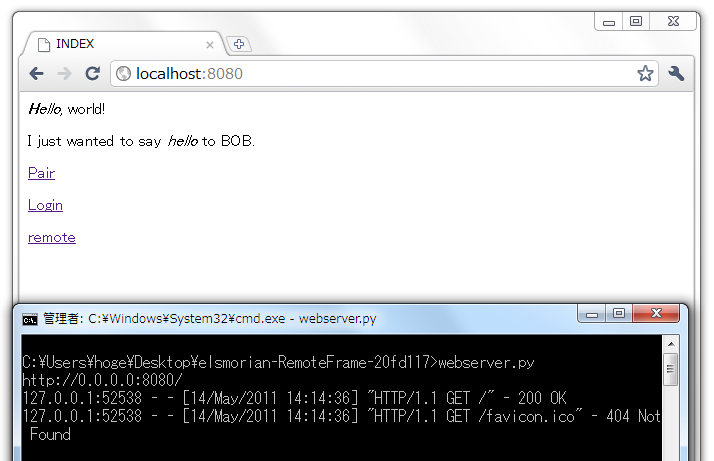Open the Pair link
The image size is (714, 461).
pos(41,173)
